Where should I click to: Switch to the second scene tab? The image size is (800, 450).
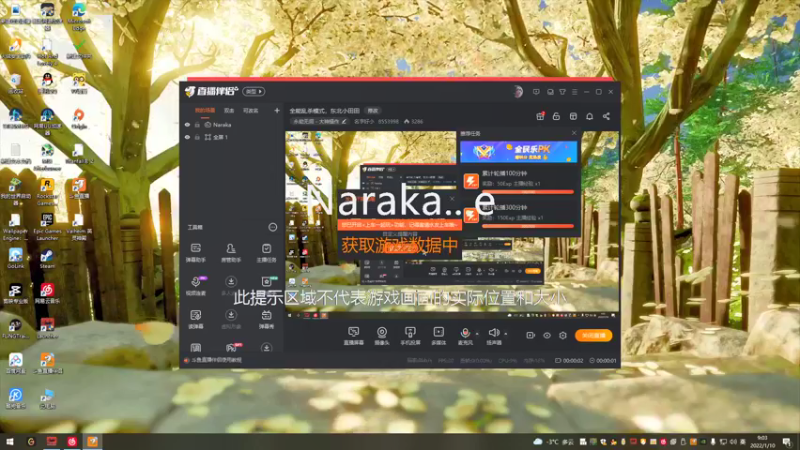(229, 110)
